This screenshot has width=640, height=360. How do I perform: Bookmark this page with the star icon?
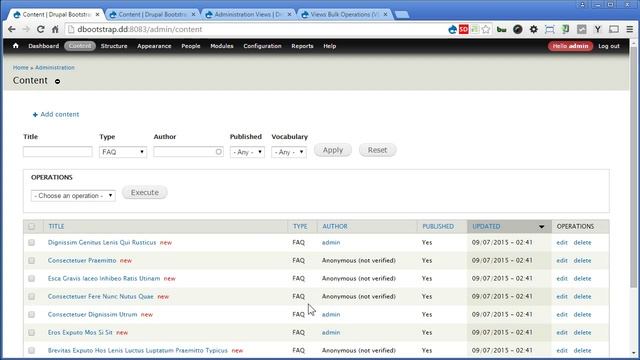tap(486, 29)
